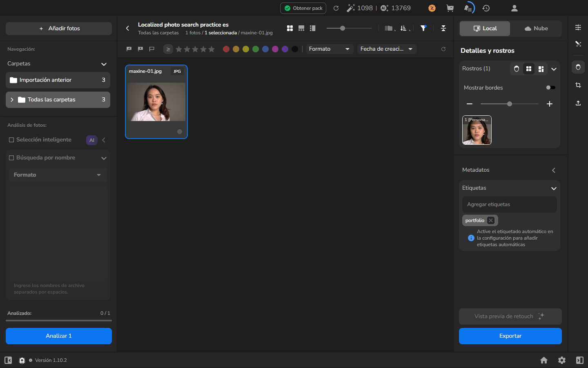Expand the Metadatos section
588x368 pixels.
pyautogui.click(x=554, y=170)
